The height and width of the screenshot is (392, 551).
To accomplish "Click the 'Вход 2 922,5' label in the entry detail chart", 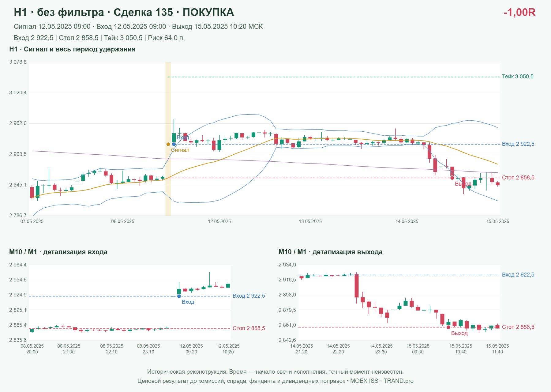I will coord(249,296).
